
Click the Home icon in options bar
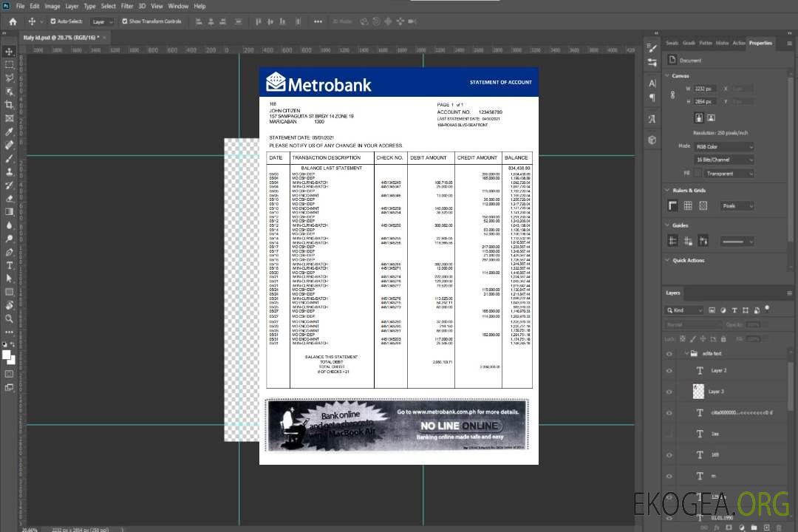pyautogui.click(x=13, y=21)
